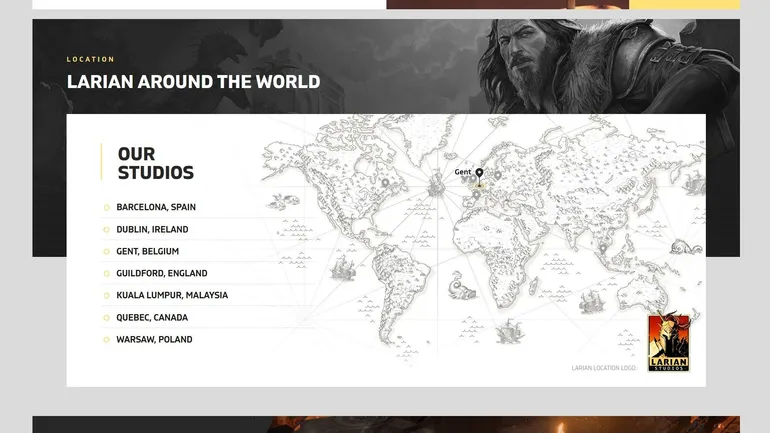Screen dimensions: 770x433
Task: Select the circle bullet beside Barcelona, Spain
Action: [106, 208]
